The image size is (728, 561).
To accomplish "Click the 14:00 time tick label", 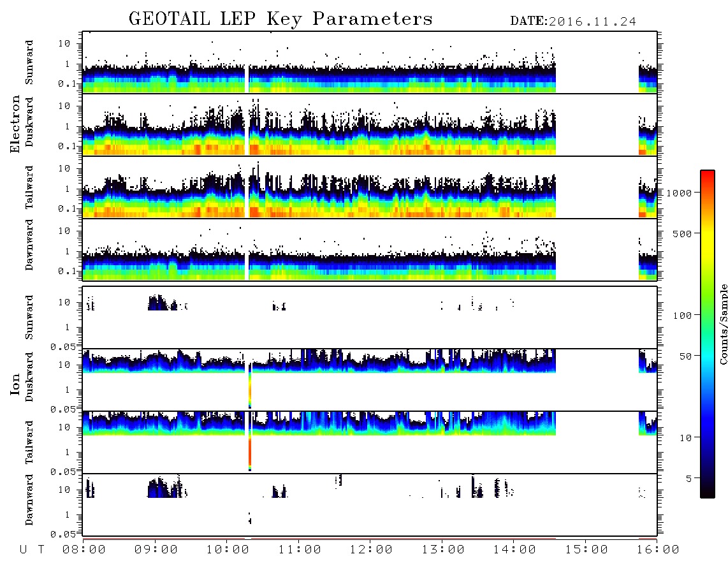I will tap(514, 550).
